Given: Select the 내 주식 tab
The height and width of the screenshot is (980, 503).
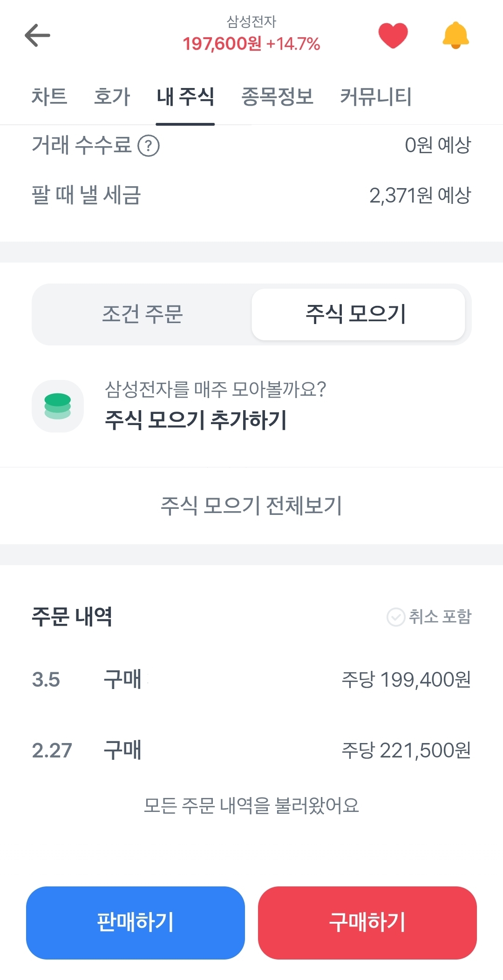Looking at the screenshot, I should pyautogui.click(x=185, y=97).
